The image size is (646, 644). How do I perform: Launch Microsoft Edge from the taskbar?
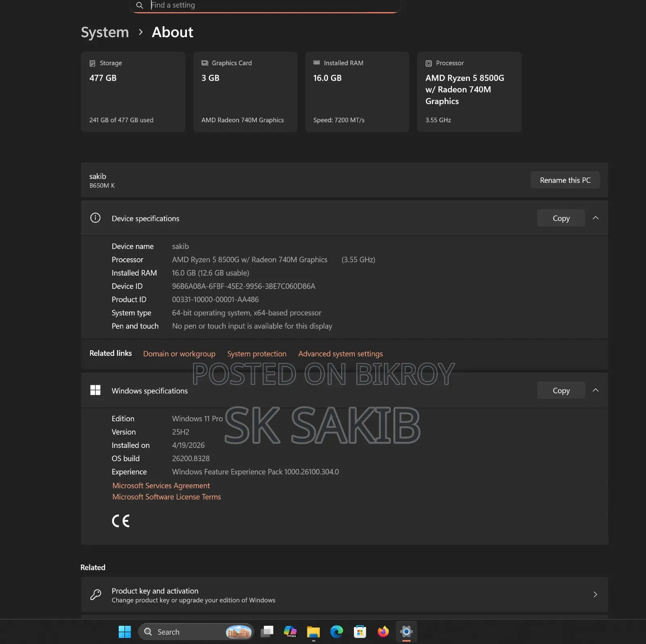pos(337,631)
